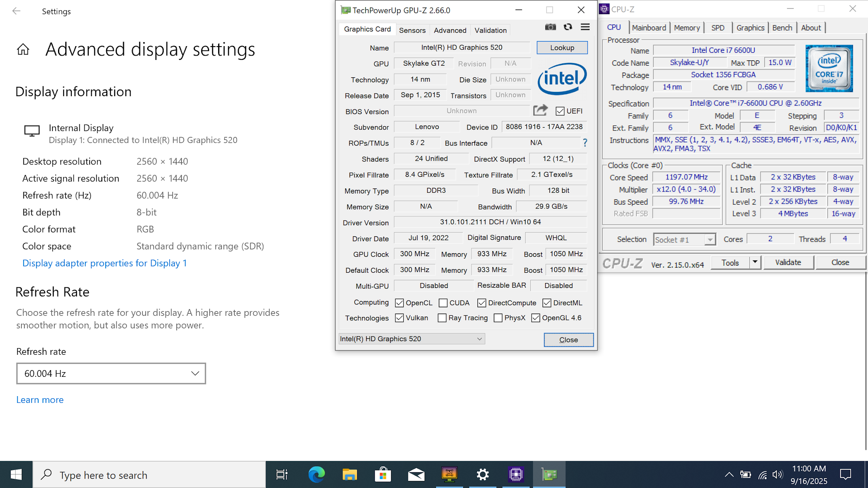Screen dimensions: 868x488
Task: Click the battery icon in the tray
Action: pyautogui.click(x=745, y=475)
